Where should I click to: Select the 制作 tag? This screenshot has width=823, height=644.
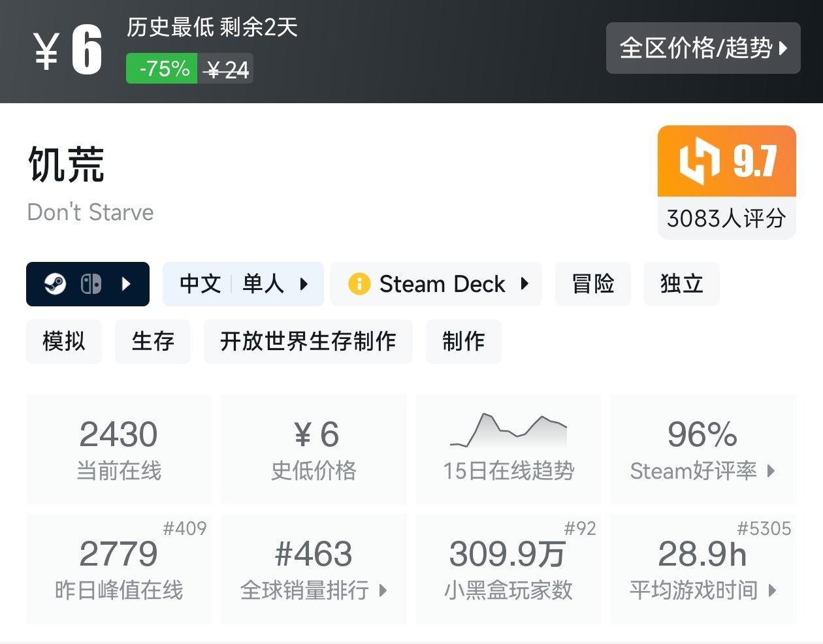463,341
